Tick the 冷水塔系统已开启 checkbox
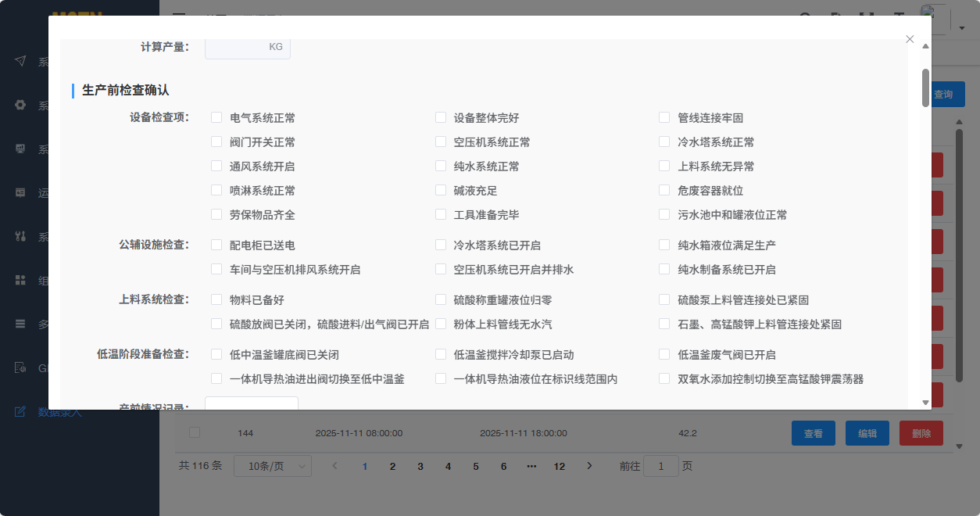 [441, 245]
